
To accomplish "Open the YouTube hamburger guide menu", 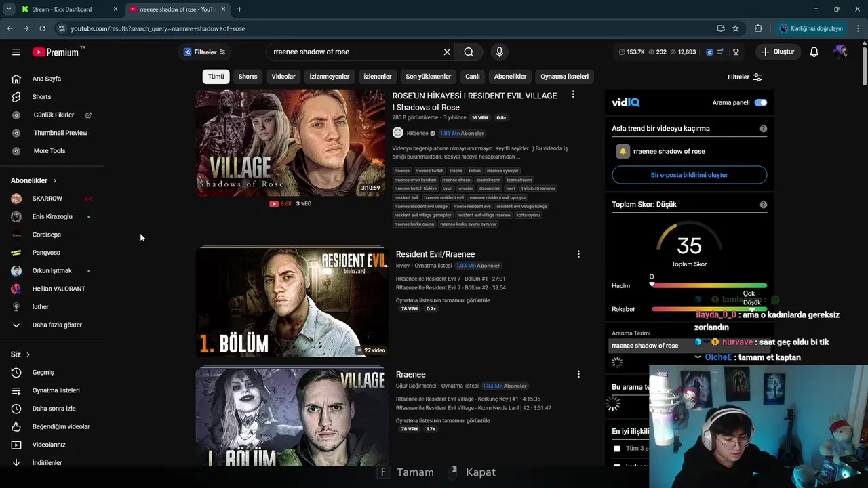I will tap(16, 52).
